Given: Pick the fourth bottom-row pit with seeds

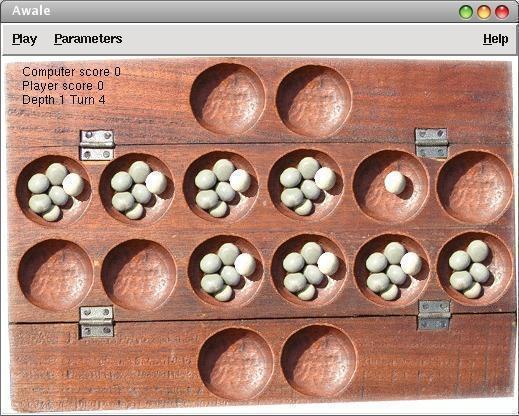Looking at the screenshot, I should point(309,270).
